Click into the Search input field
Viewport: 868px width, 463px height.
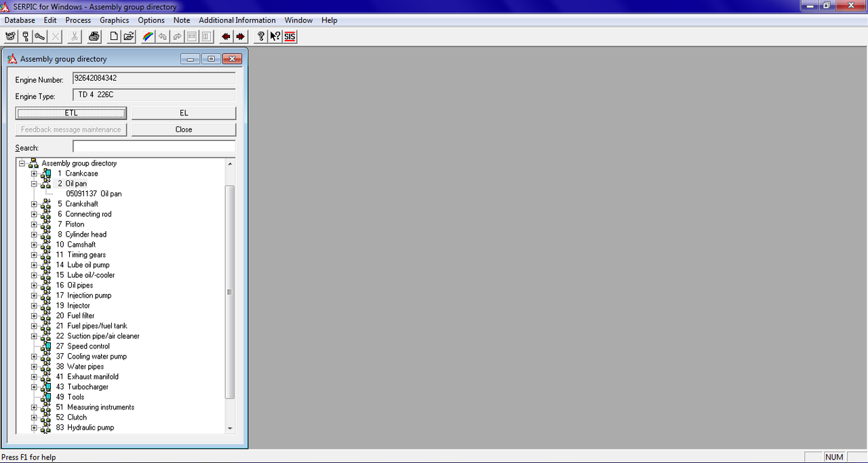click(154, 146)
